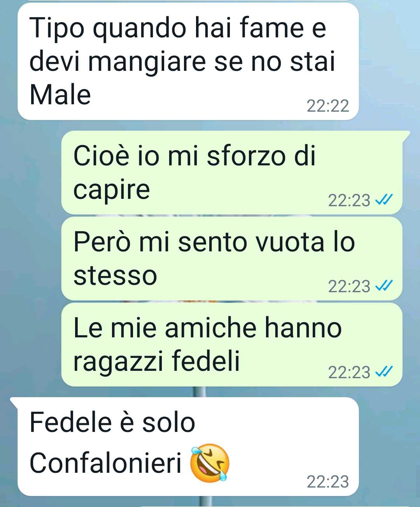Tap the 22:23 timestamp on 'ragazzi fedeli' message
Image resolution: width=420 pixels, height=507 pixels.
tap(349, 372)
